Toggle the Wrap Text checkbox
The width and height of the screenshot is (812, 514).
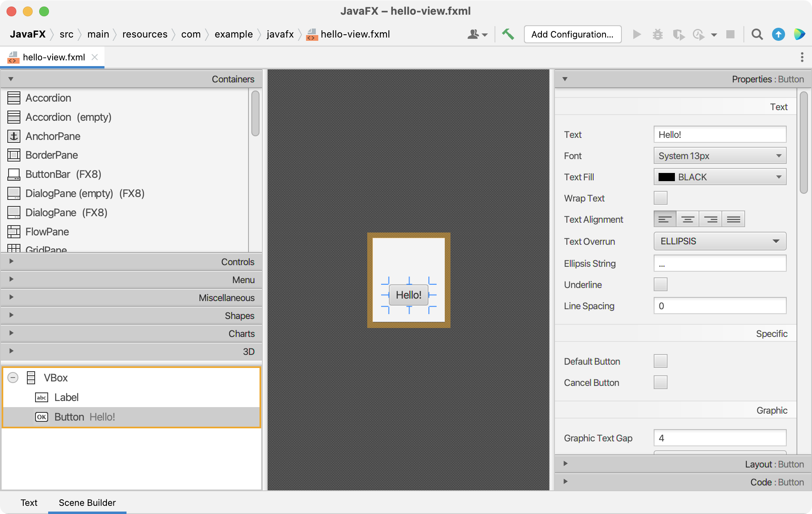(x=661, y=197)
